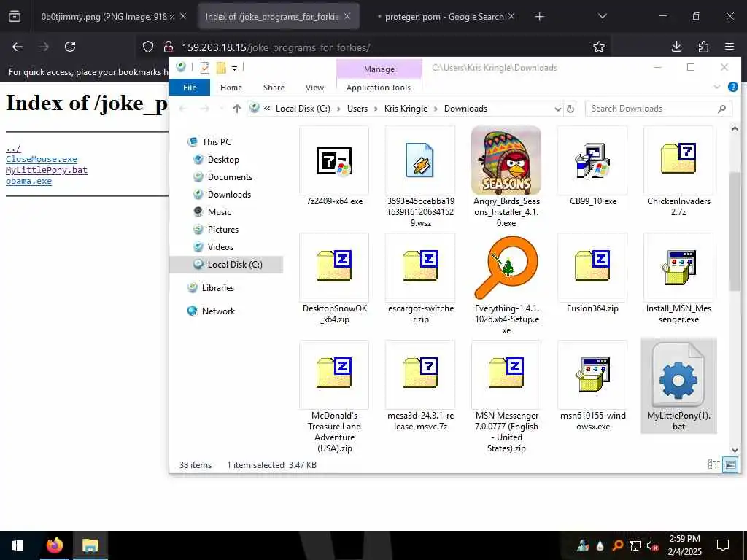Open CloseMouse.exe link in Firefox page
Viewport: 747px width, 560px height.
click(x=42, y=159)
